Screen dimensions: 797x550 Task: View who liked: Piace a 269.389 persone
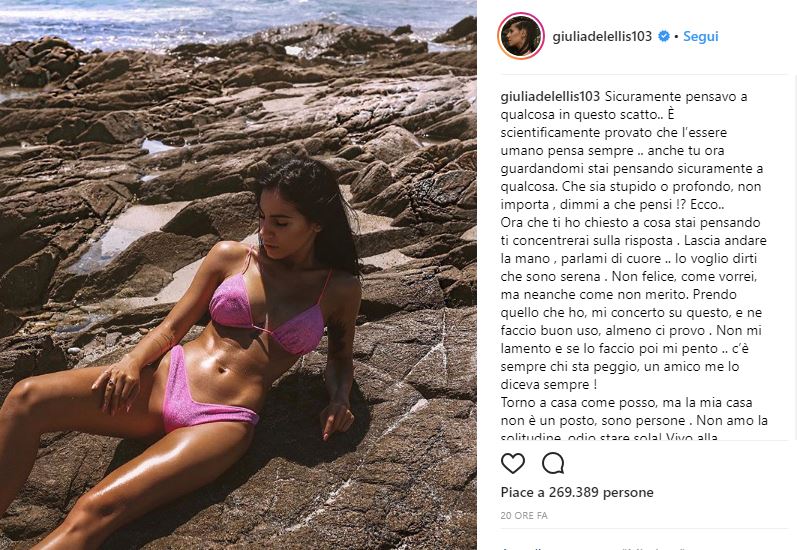577,492
